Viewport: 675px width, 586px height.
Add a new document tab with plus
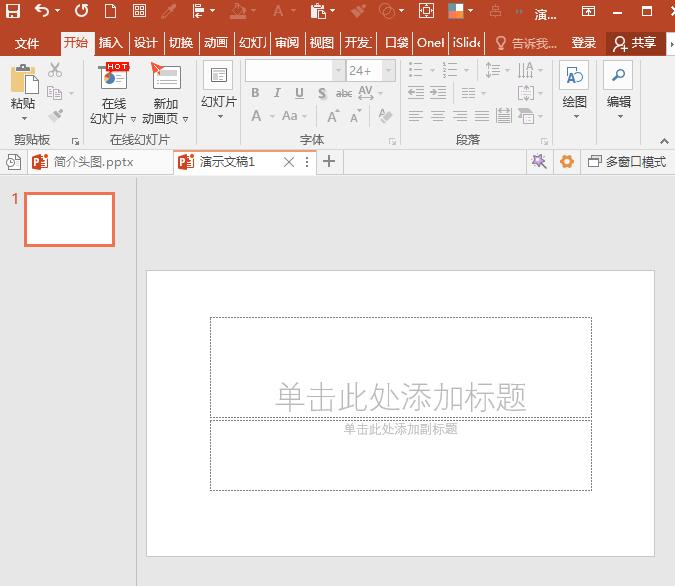click(x=329, y=162)
